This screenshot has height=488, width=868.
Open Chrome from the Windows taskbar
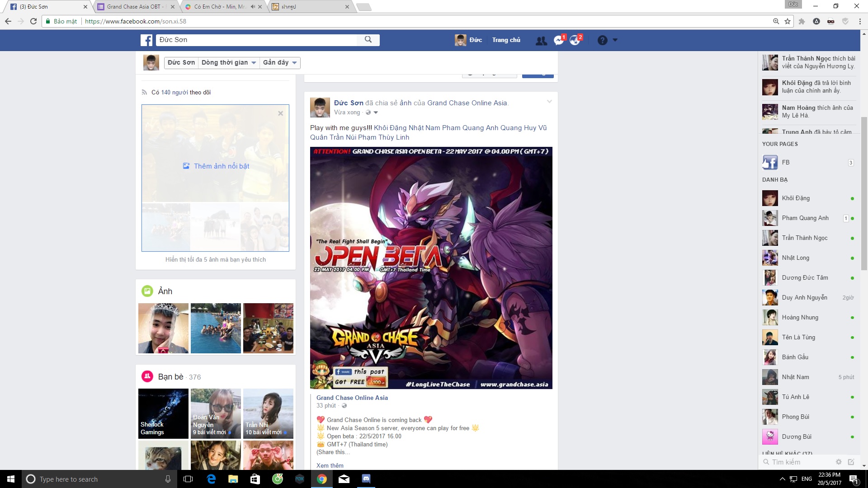[x=322, y=479]
